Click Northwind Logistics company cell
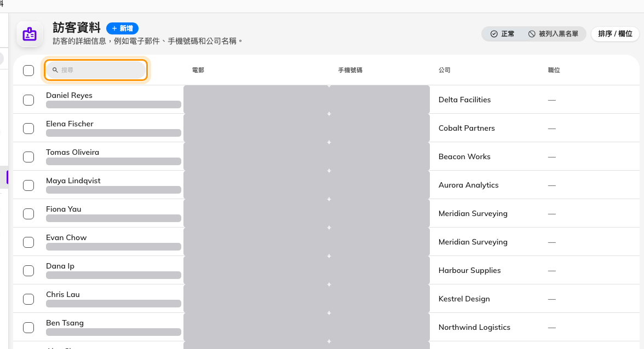This screenshot has width=644, height=349. [x=474, y=327]
